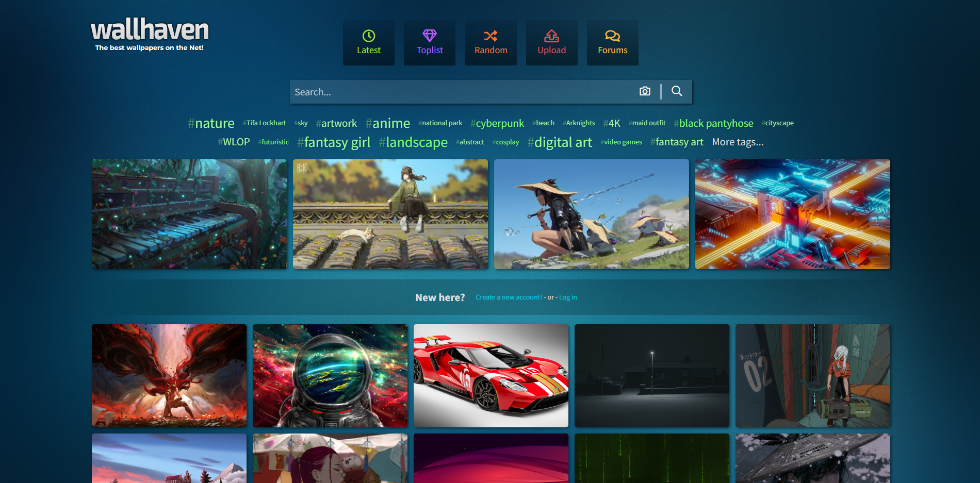Open the astronaut helmet wallpaper
Viewport: 980px width, 483px height.
point(330,376)
